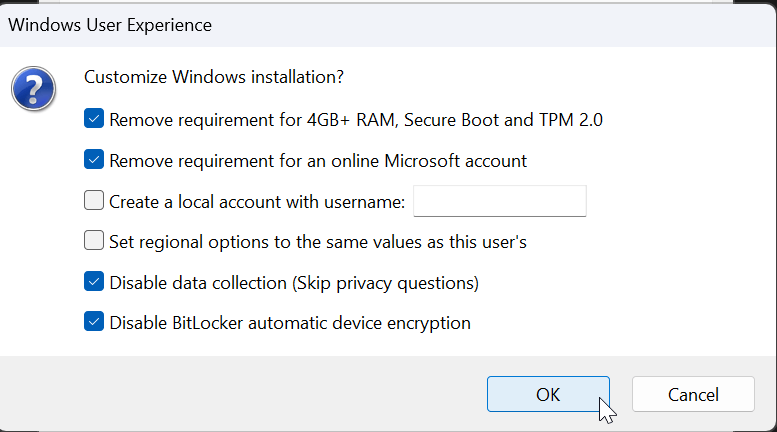The width and height of the screenshot is (777, 432).
Task: Dismiss the dialog with the Cancel button
Action: [693, 394]
